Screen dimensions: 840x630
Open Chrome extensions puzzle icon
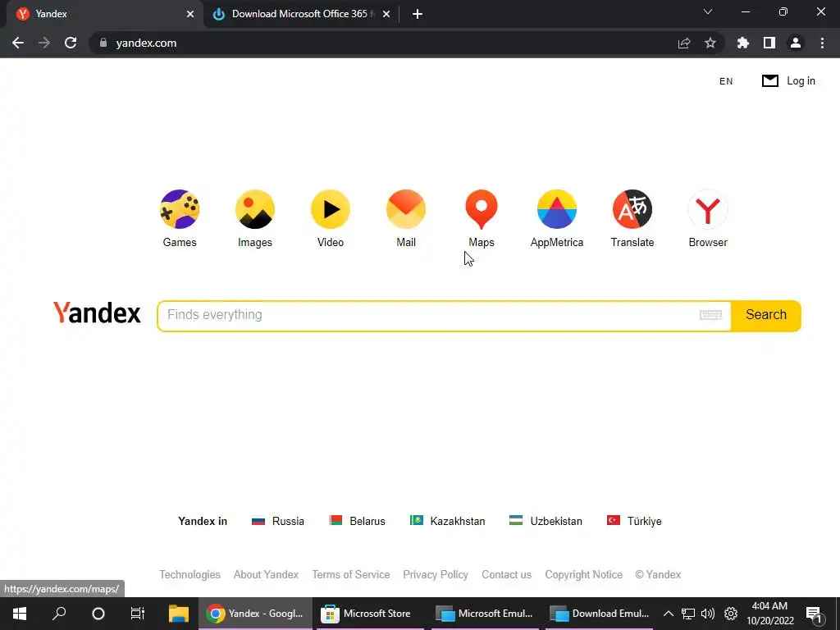[743, 43]
